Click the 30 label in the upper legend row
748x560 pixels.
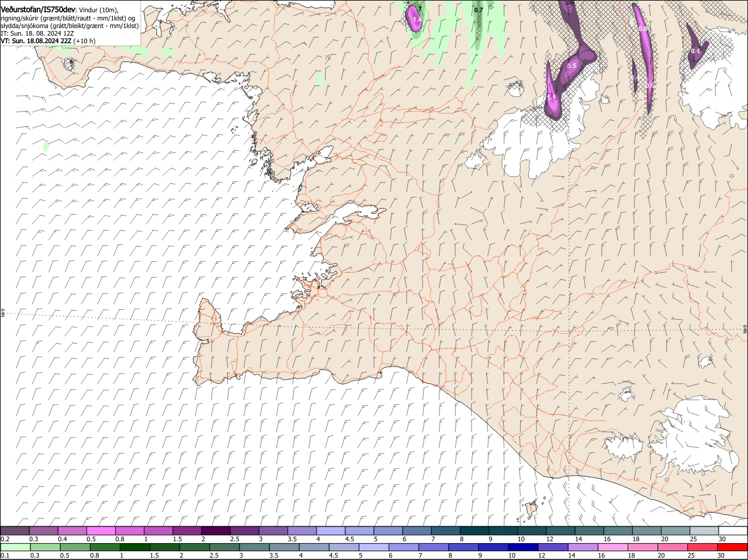(x=722, y=539)
